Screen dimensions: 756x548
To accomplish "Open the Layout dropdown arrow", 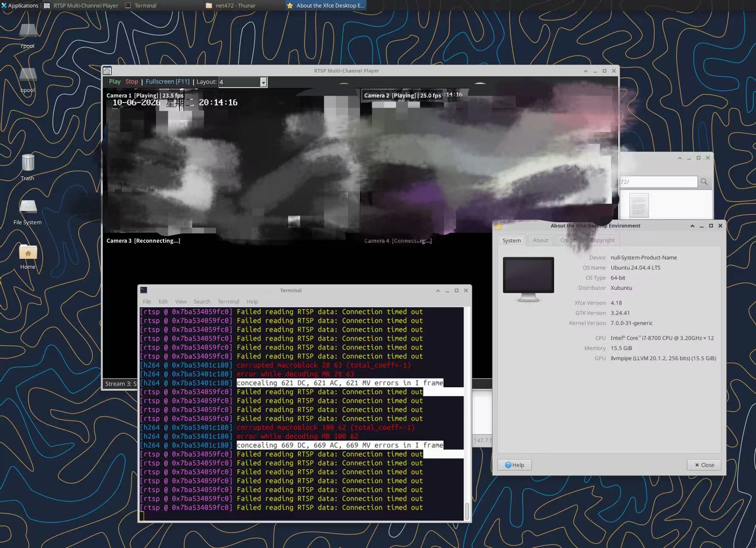I will tap(263, 82).
